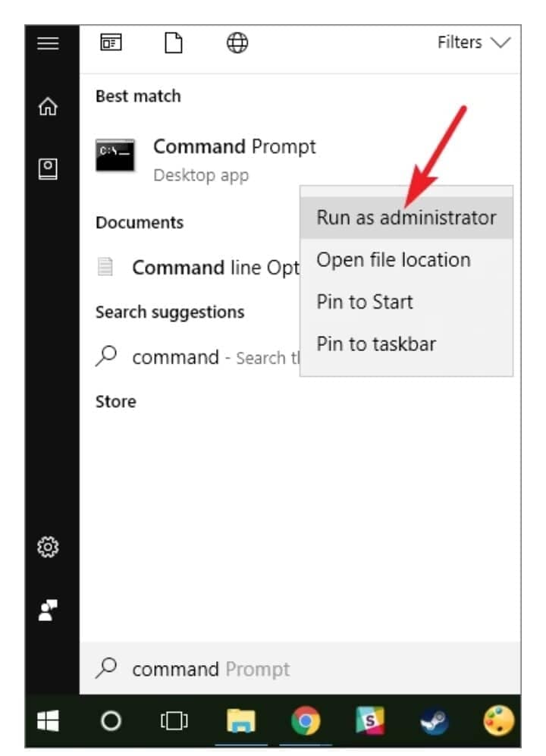Click the feedback person icon in sidebar
This screenshot has height=756, width=546.
pyautogui.click(x=49, y=608)
